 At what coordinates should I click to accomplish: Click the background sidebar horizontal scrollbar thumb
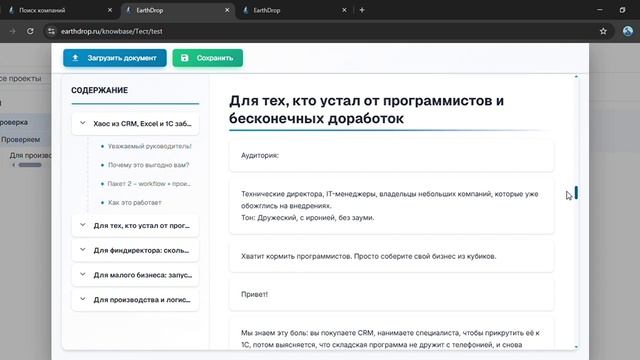pyautogui.click(x=30, y=165)
